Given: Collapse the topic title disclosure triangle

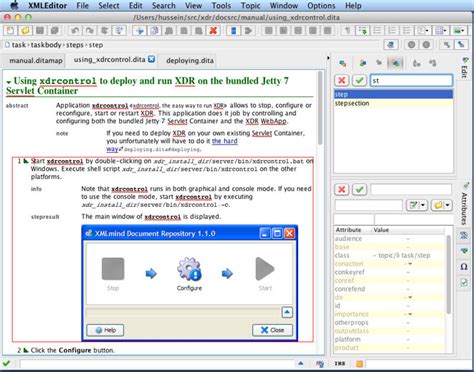Looking at the screenshot, I should 9,82.
